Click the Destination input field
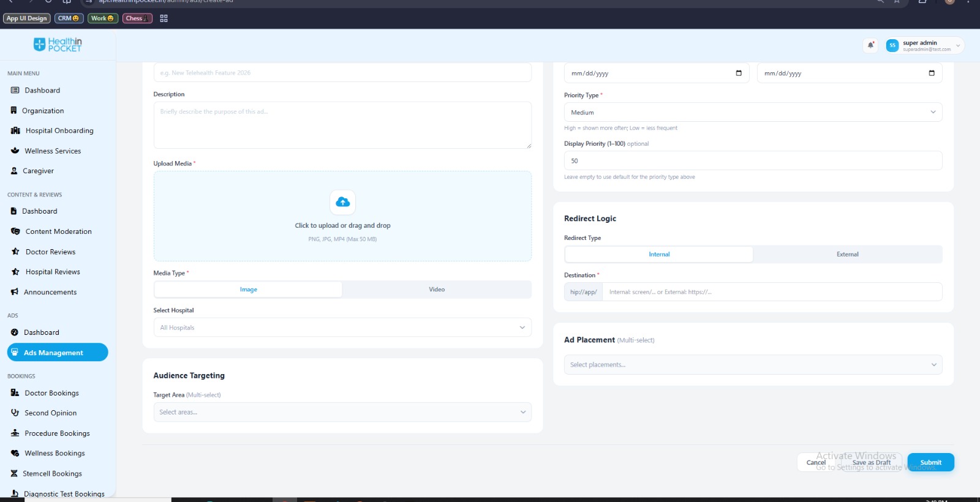 [x=772, y=292]
